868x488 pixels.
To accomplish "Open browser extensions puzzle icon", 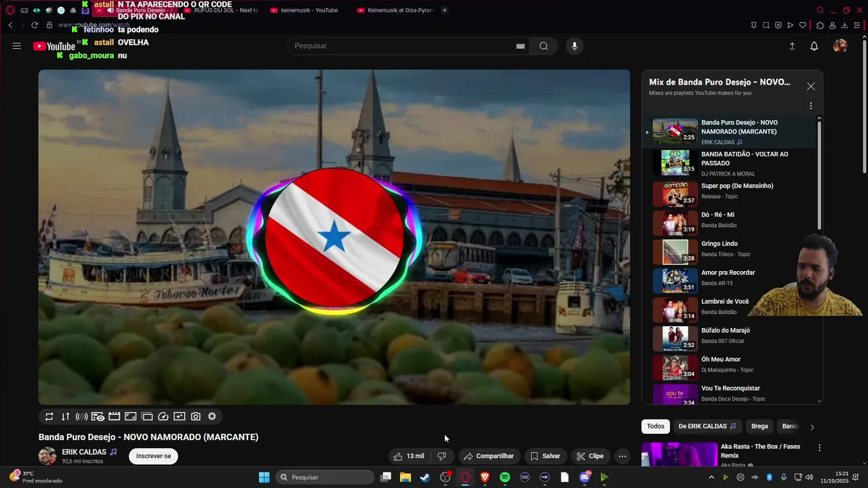I will 820,25.
